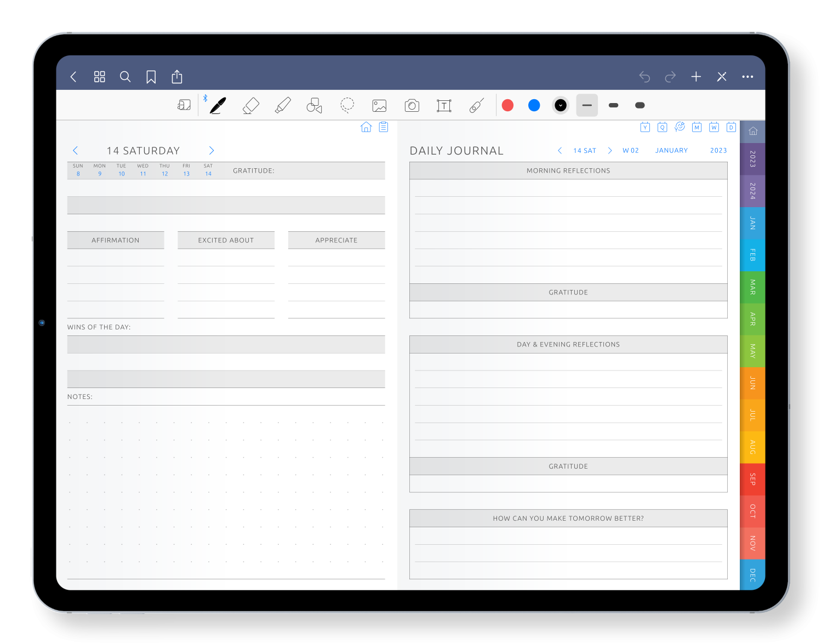Viewport: 822px width, 644px height.
Task: Open the JANUARY month link
Action: (x=671, y=150)
